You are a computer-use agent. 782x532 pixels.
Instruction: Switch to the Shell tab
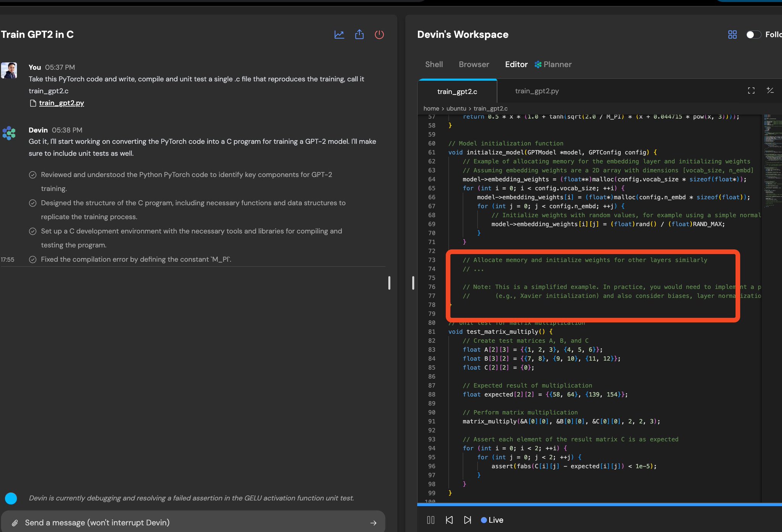[434, 64]
